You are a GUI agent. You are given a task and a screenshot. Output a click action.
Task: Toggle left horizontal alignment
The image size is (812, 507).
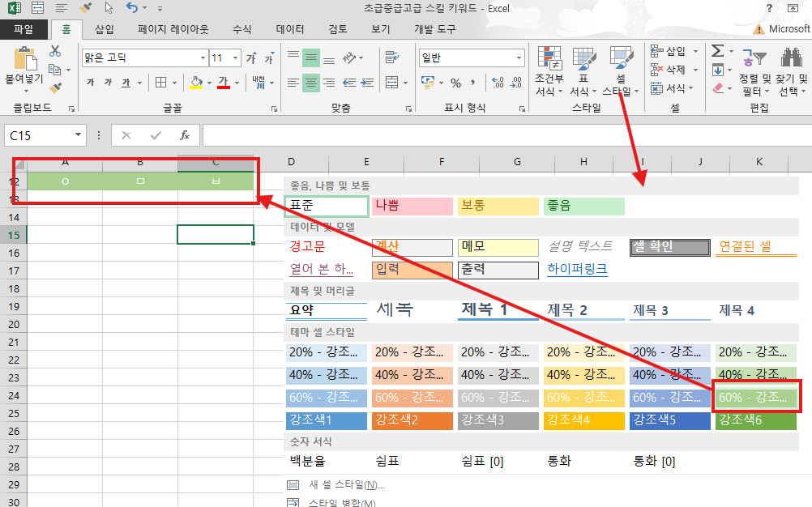pyautogui.click(x=293, y=83)
